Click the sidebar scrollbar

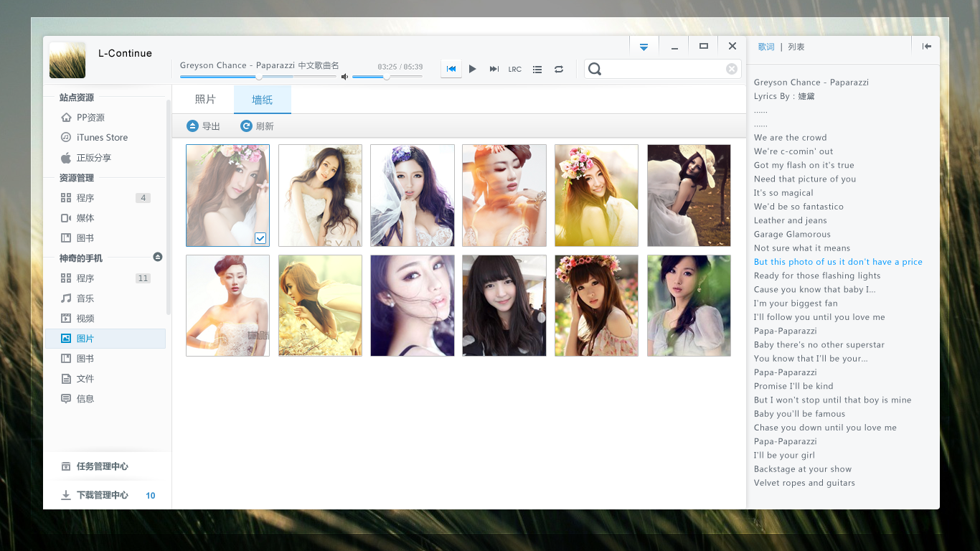tap(169, 208)
